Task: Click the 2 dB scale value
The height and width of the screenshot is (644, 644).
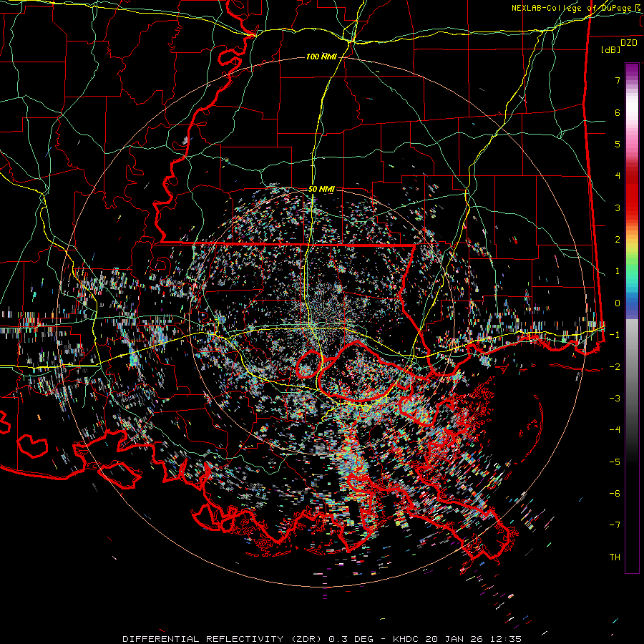Action: pos(618,240)
